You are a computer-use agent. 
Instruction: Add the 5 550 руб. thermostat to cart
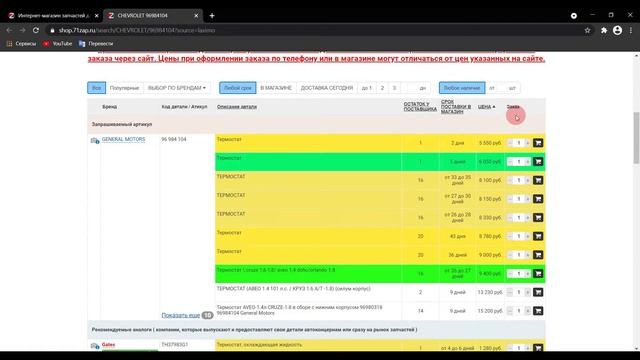pos(538,143)
